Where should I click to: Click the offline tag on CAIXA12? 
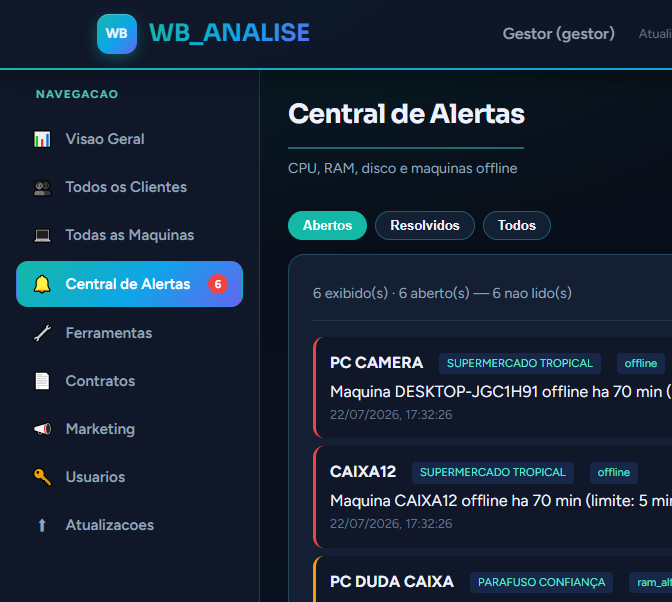tap(614, 473)
